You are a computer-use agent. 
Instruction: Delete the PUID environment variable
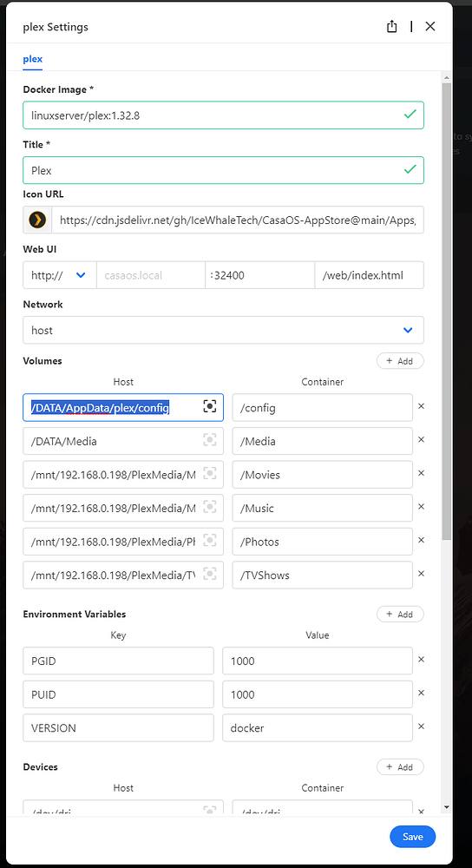click(421, 693)
